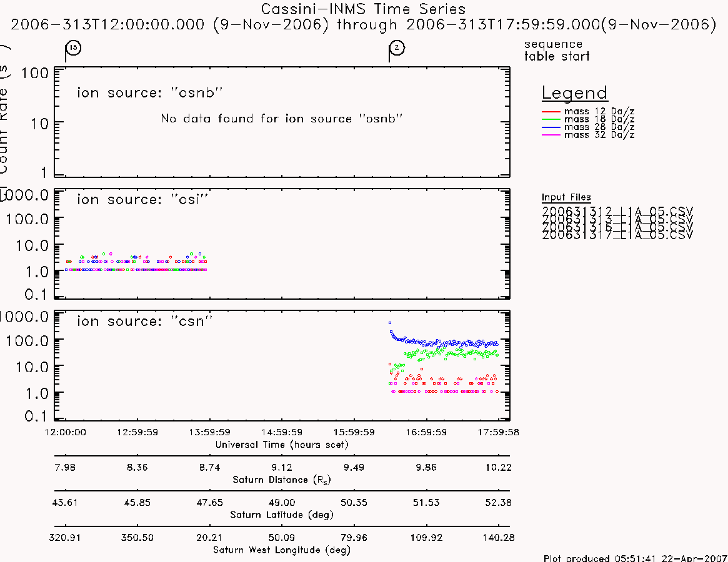The height and width of the screenshot is (562, 728).
Task: Select the magenta mass 32 legend line
Action: tap(551, 135)
